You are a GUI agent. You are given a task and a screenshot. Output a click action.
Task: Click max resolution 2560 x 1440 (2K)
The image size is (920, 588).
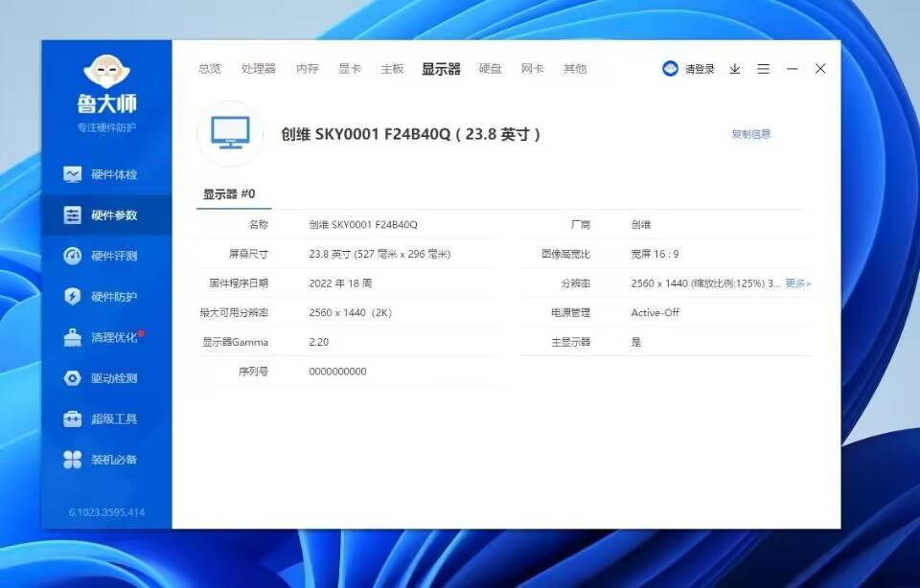[x=351, y=312]
